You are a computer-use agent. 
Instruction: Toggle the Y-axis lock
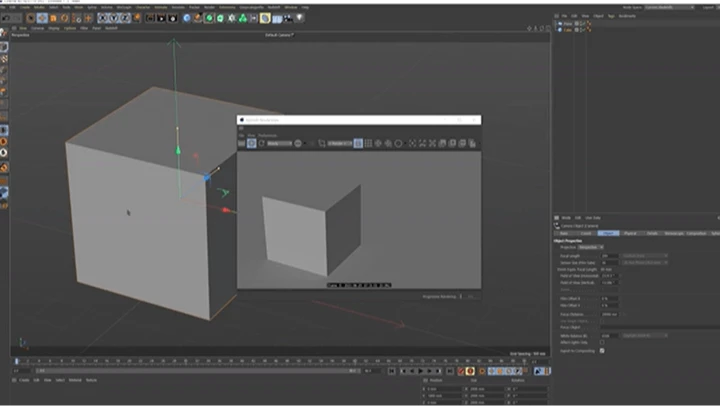tap(113, 18)
